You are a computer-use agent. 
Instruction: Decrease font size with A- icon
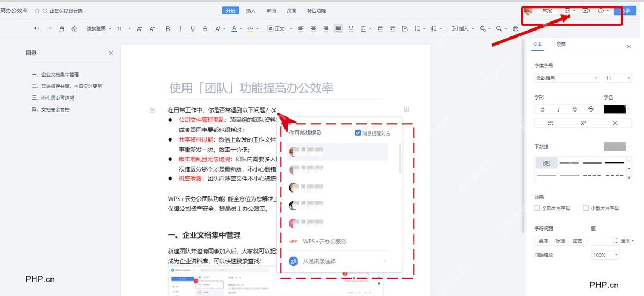pyautogui.click(x=152, y=29)
